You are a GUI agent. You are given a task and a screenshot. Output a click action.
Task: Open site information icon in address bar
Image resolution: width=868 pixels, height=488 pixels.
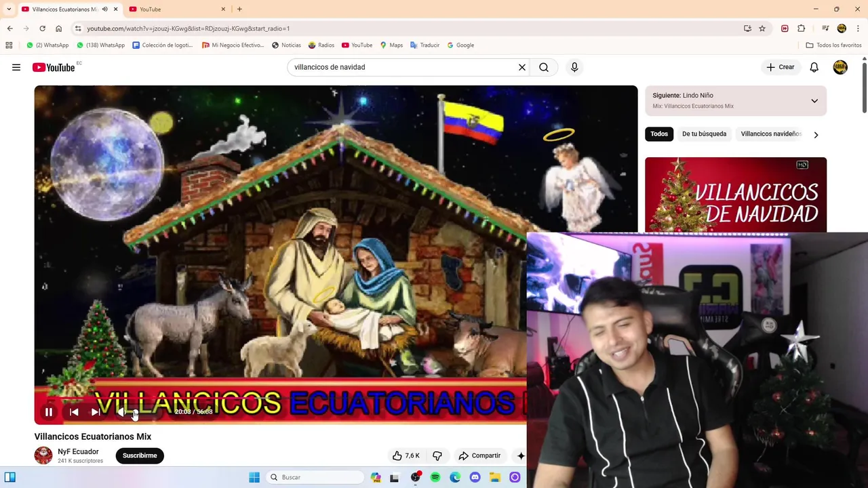[x=78, y=28]
